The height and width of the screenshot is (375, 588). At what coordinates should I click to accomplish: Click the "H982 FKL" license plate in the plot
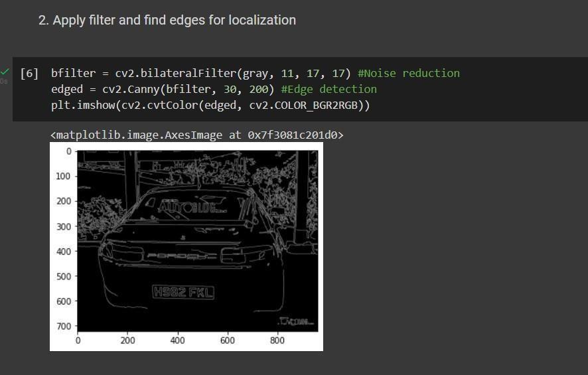(x=183, y=292)
